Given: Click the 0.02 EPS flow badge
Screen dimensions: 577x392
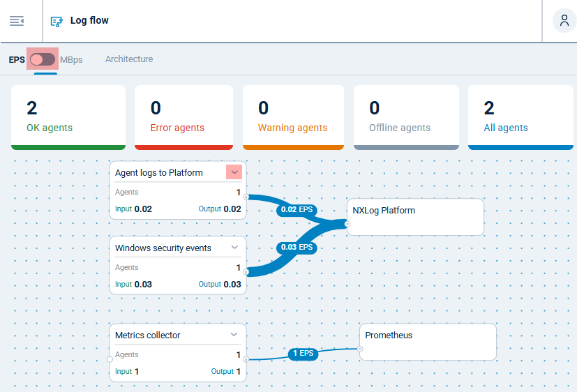Looking at the screenshot, I should tap(296, 209).
